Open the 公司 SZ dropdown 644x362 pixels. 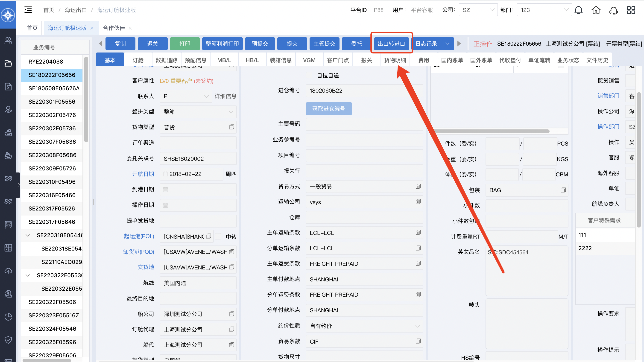478,10
